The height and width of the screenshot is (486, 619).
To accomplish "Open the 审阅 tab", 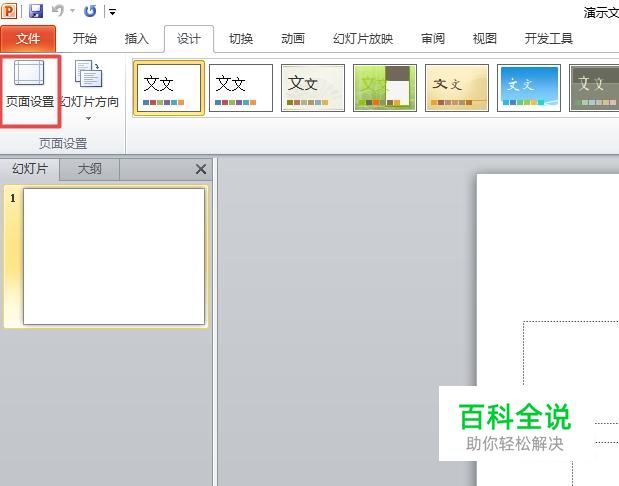I will (433, 39).
